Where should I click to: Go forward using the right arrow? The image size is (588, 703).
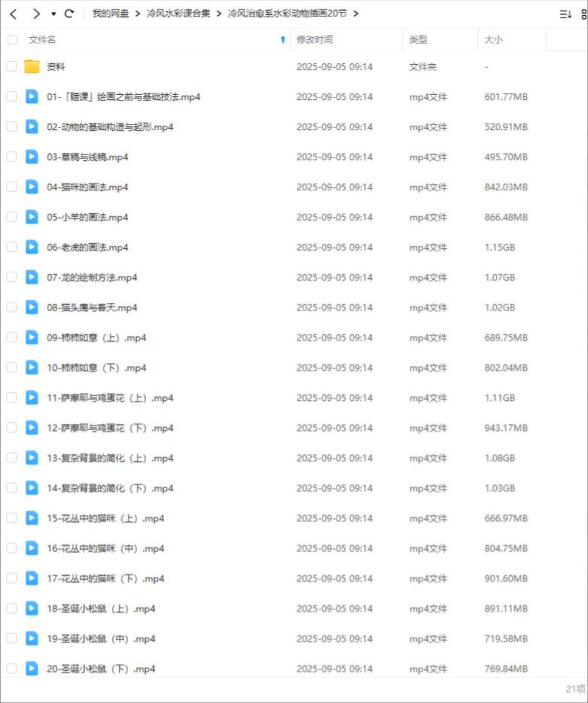[x=36, y=14]
